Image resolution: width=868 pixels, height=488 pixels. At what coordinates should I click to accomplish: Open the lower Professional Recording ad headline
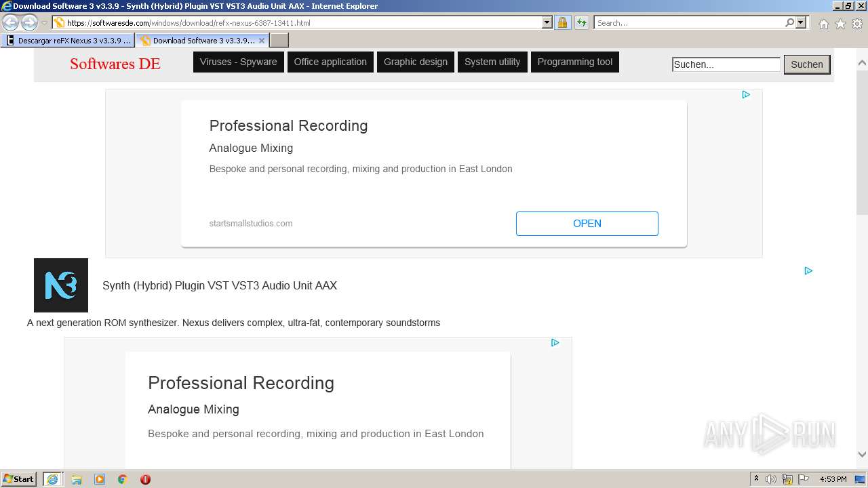click(x=241, y=383)
